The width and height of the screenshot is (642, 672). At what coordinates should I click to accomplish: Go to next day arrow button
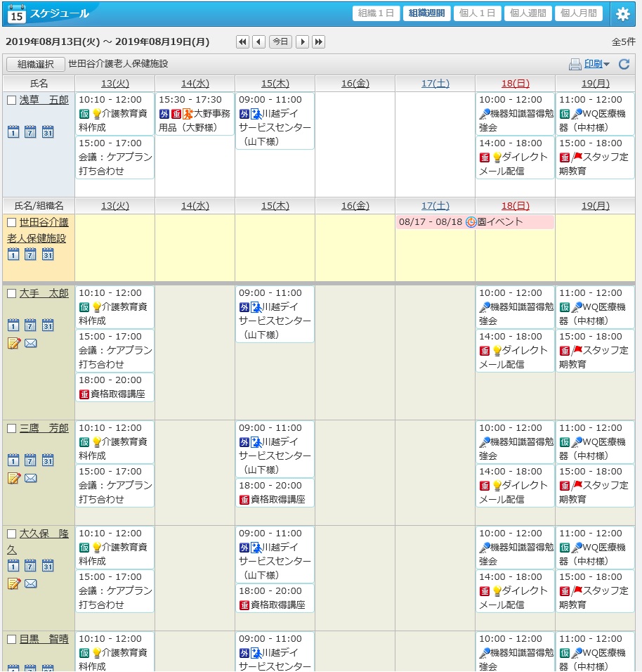coord(302,41)
